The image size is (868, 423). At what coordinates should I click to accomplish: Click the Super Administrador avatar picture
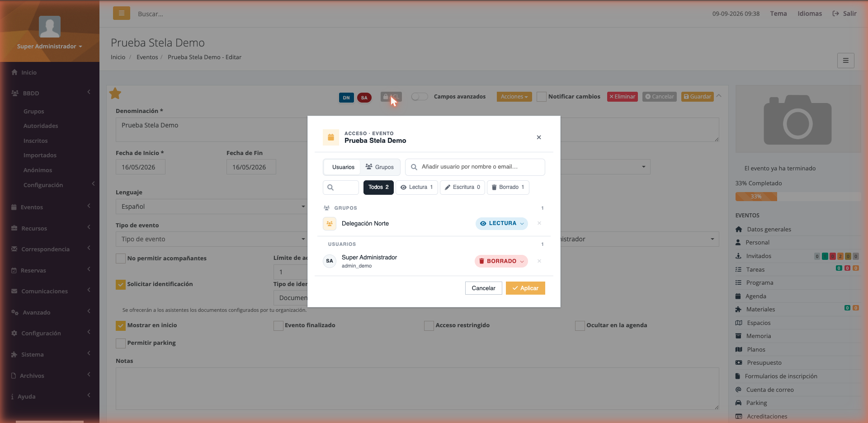(50, 27)
